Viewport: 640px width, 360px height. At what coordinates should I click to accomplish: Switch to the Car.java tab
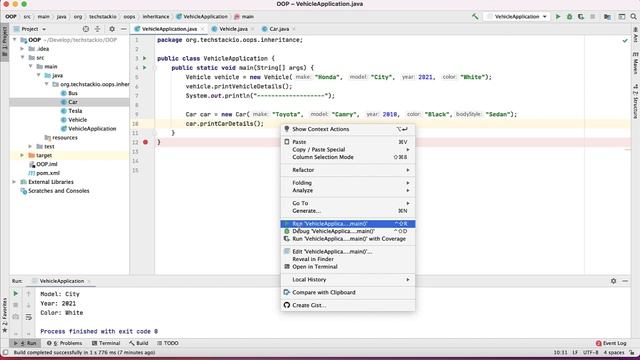279,29
